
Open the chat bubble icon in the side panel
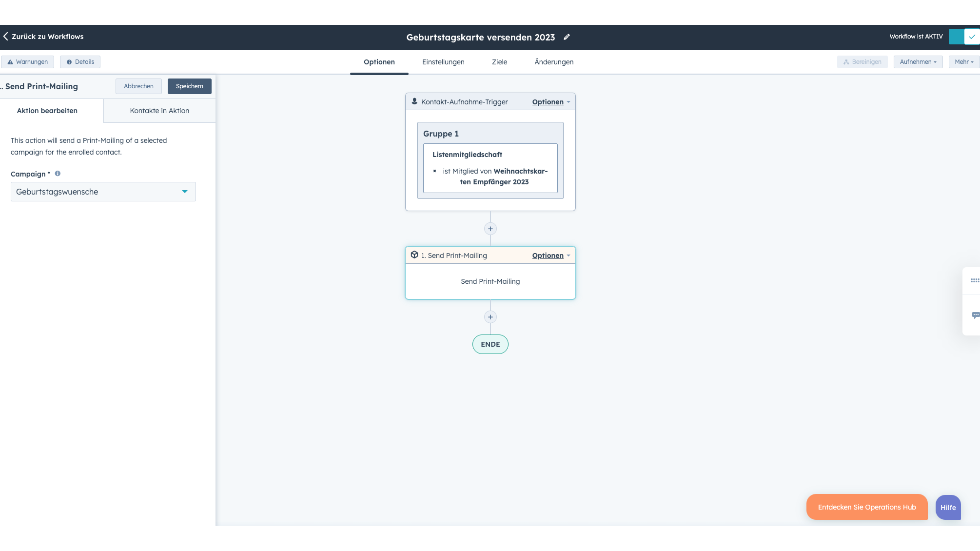click(x=975, y=315)
